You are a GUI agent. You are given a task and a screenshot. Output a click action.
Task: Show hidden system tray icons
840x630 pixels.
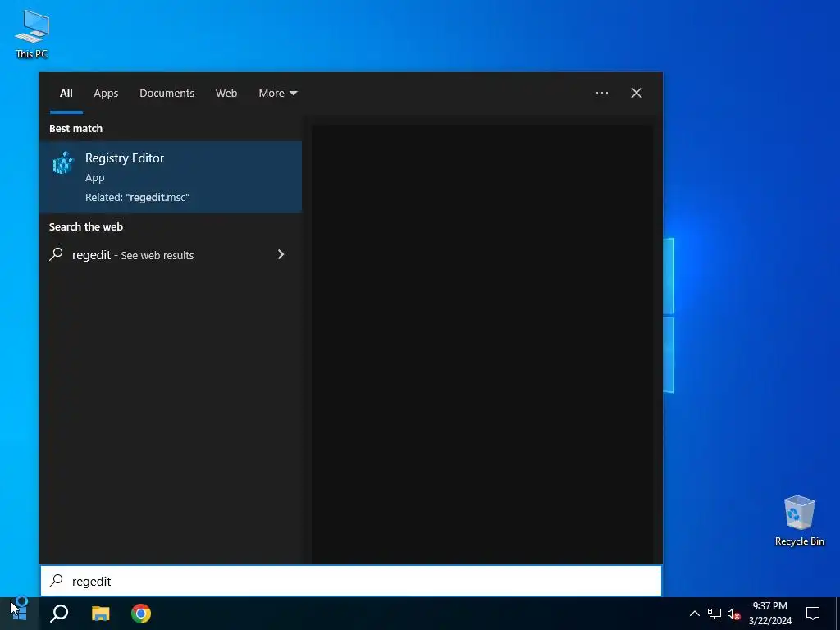694,614
